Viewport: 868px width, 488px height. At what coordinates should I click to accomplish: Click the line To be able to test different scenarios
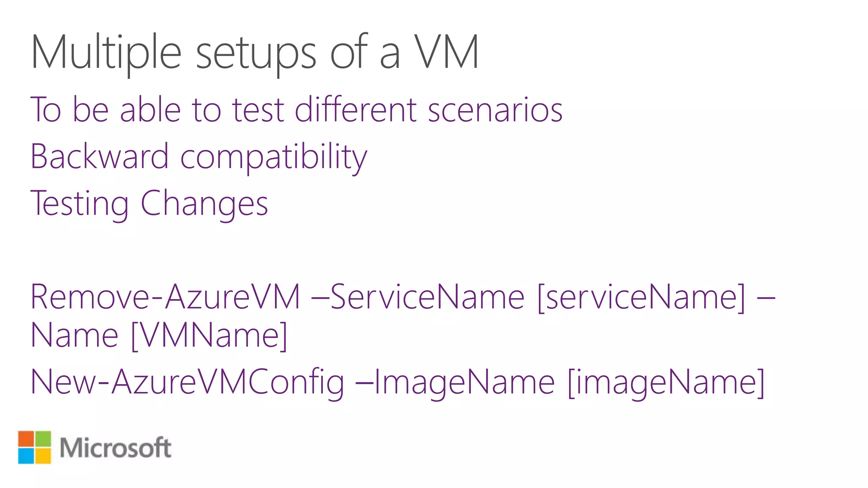pos(297,110)
